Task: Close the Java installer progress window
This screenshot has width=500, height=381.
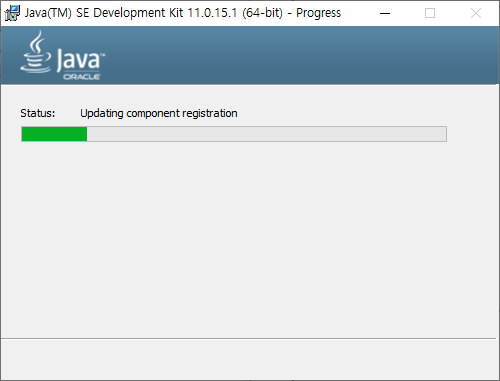Action: point(476,13)
